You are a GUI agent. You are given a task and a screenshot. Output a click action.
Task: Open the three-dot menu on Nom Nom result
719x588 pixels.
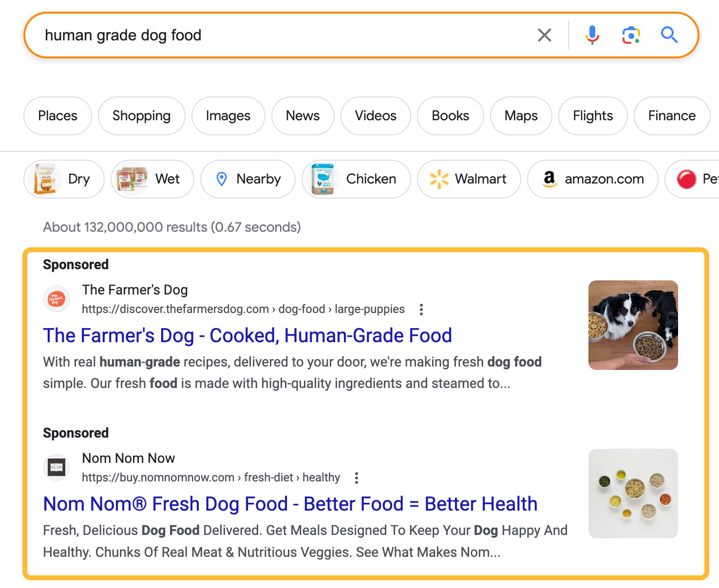click(356, 478)
